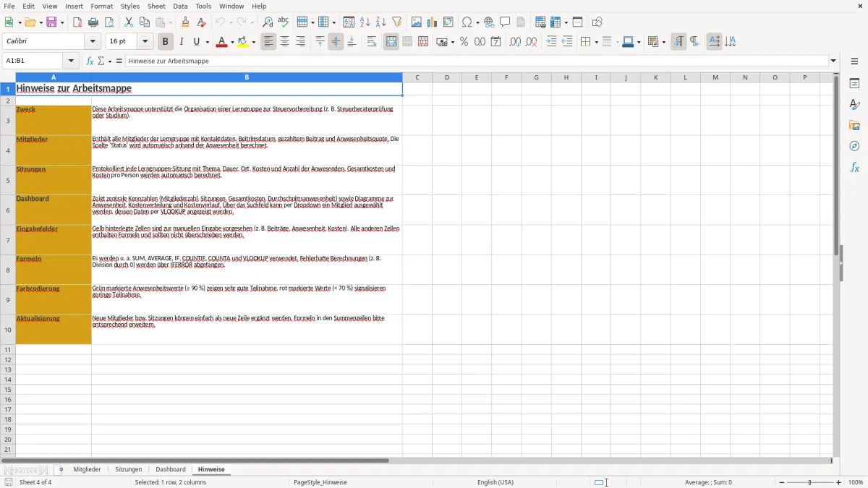Apply the yellow background color swatch
The width and height of the screenshot is (868, 488).
[243, 42]
